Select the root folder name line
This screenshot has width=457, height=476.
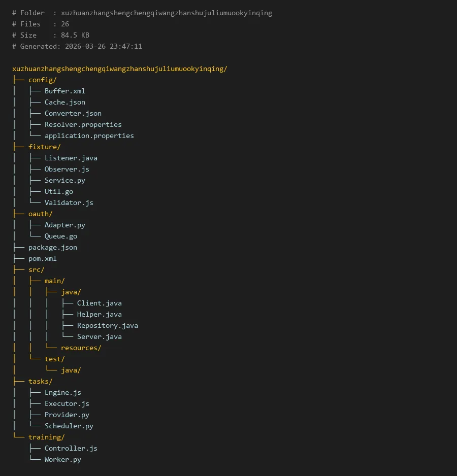pyautogui.click(x=119, y=69)
